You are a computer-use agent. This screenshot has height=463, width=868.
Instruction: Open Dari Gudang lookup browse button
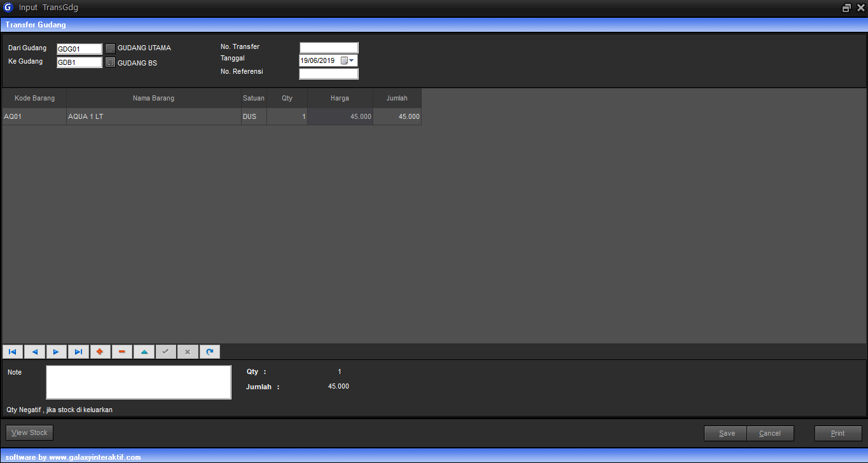pos(110,48)
